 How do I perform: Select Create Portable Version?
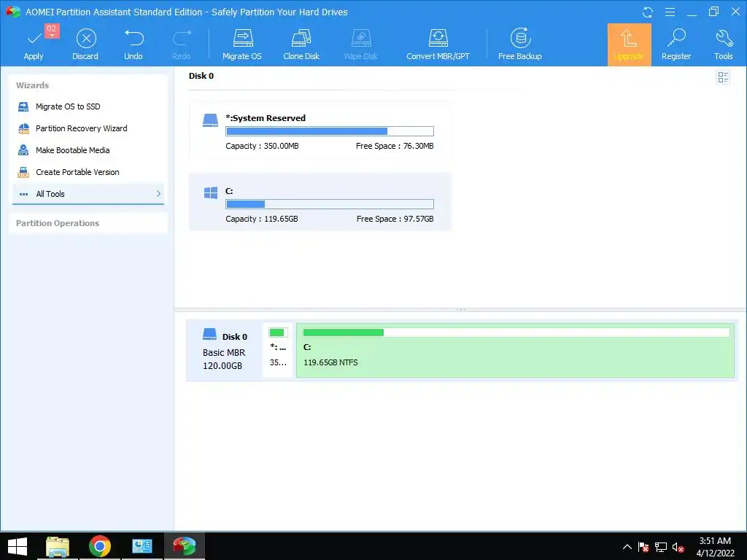point(77,172)
